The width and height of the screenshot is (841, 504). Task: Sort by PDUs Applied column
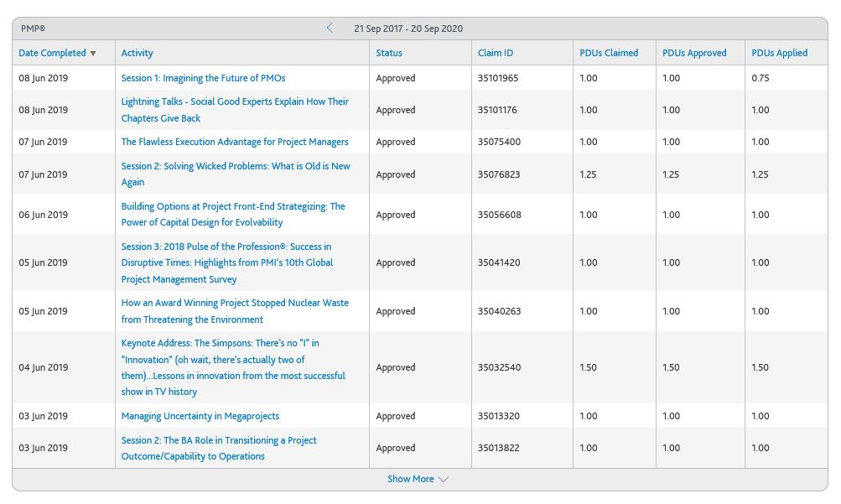pyautogui.click(x=780, y=53)
